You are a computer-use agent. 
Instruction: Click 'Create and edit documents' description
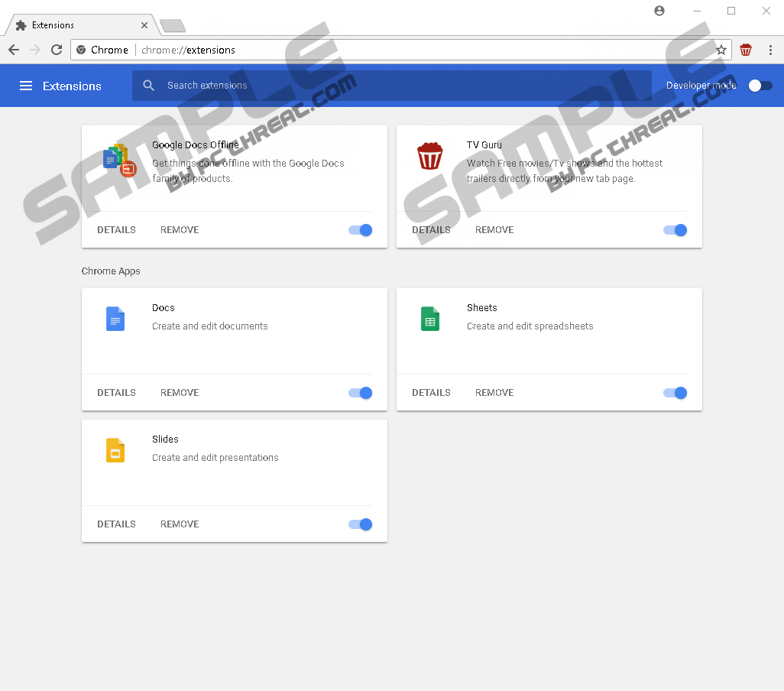(210, 326)
